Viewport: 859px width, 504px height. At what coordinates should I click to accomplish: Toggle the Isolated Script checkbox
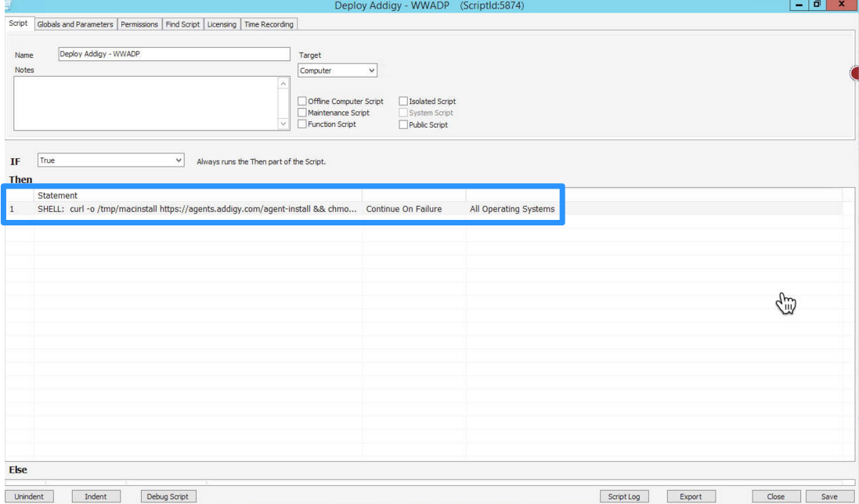(403, 100)
